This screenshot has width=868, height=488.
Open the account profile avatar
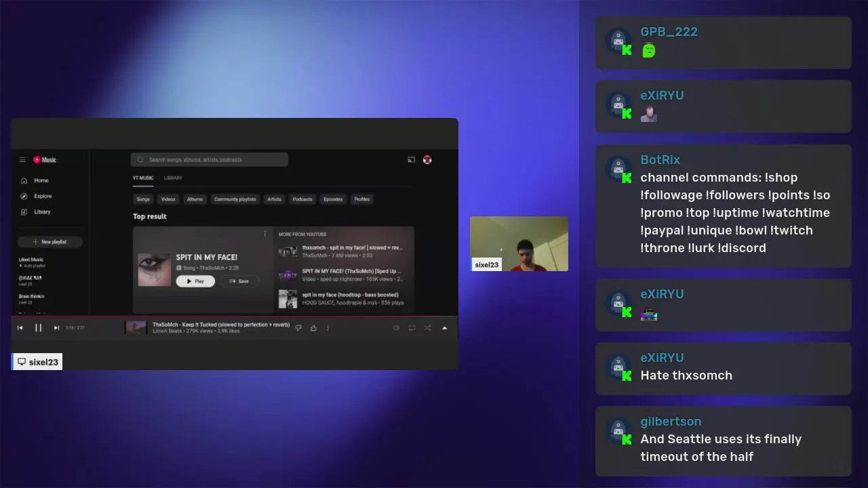click(x=427, y=160)
